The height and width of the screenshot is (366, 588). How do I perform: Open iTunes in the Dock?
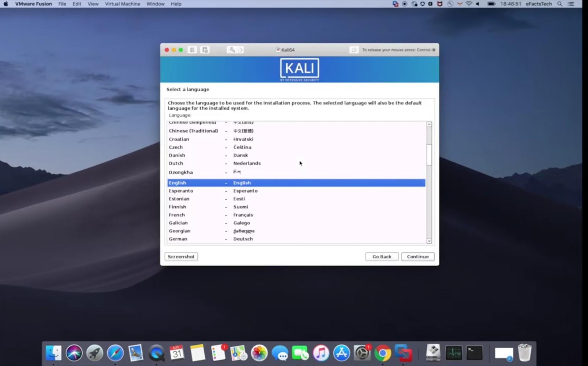pyautogui.click(x=321, y=353)
